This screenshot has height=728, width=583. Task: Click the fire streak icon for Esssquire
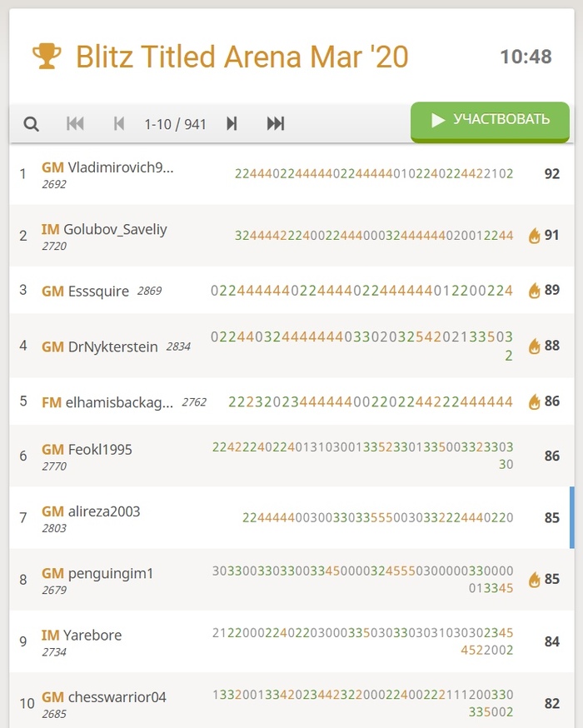[535, 291]
